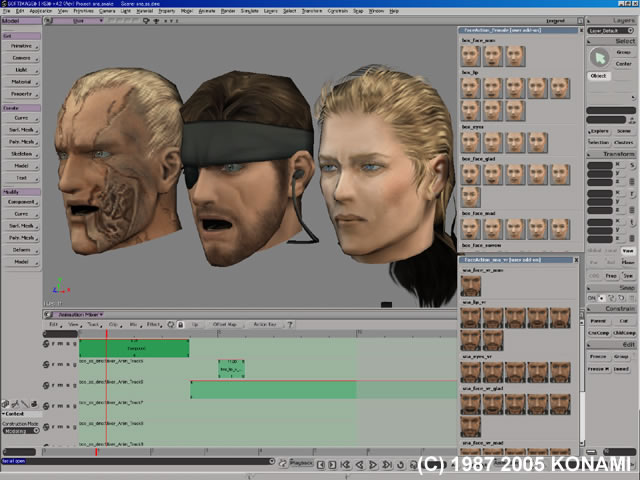This screenshot has width=640, height=480.
Task: Step to next frame button
Action: (332, 464)
